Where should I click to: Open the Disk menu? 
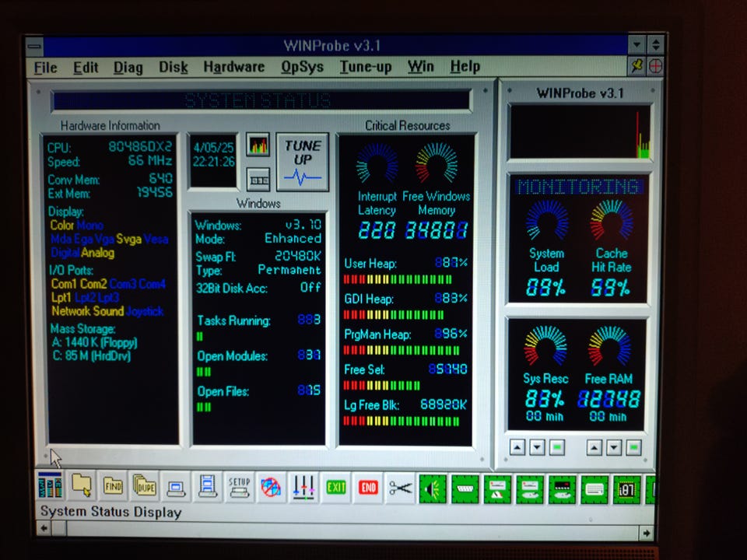click(174, 67)
